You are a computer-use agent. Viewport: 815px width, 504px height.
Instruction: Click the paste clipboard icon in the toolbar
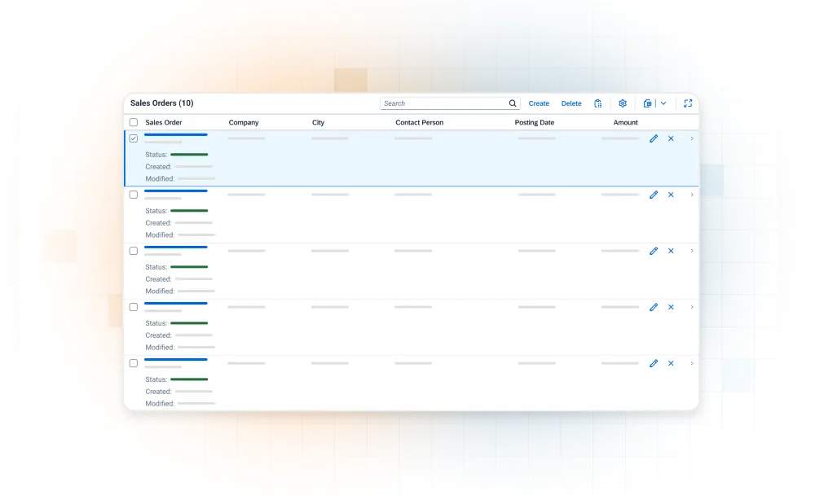(598, 103)
